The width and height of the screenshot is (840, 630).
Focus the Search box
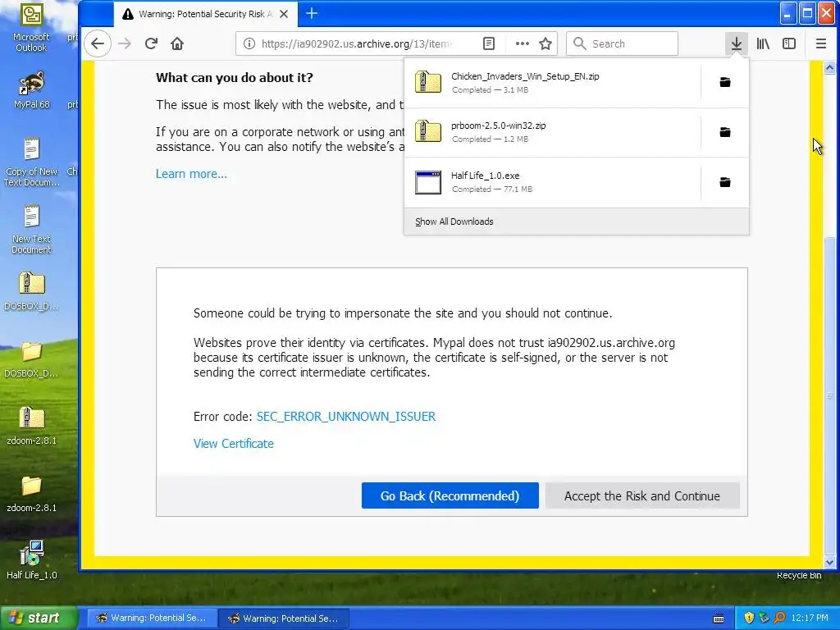[x=622, y=44]
